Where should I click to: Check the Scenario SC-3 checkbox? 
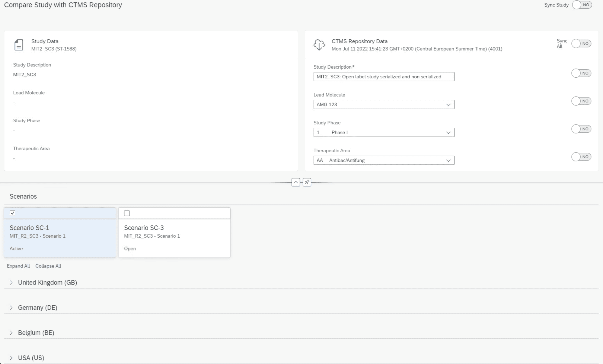click(127, 213)
